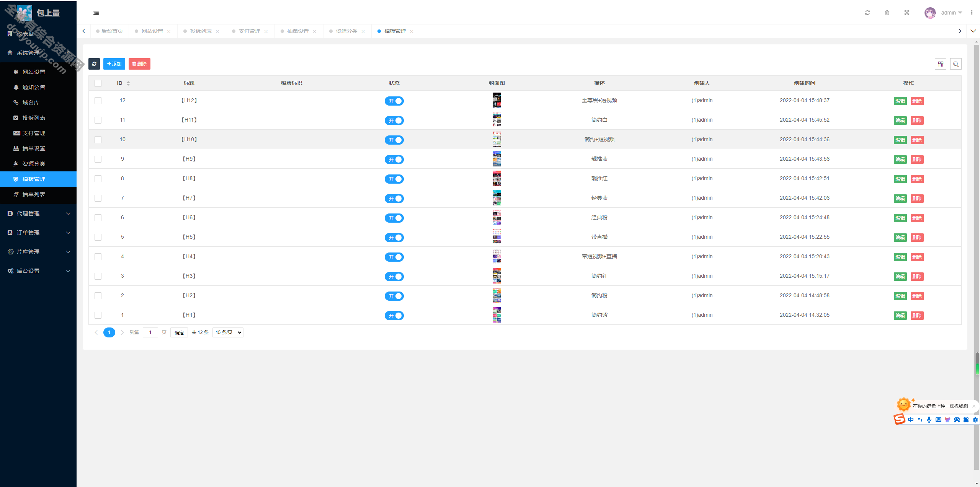Open 域名库 in the sidebar
Image resolution: width=980 pixels, height=487 pixels.
38,103
